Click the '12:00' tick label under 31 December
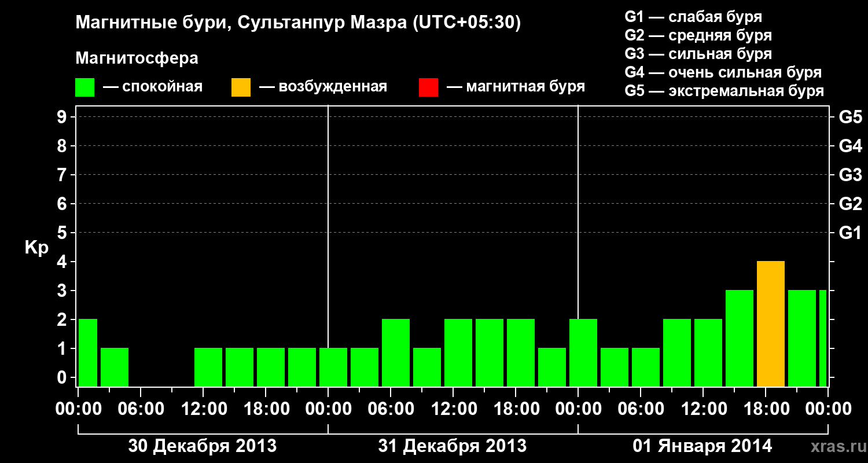 coord(453,409)
